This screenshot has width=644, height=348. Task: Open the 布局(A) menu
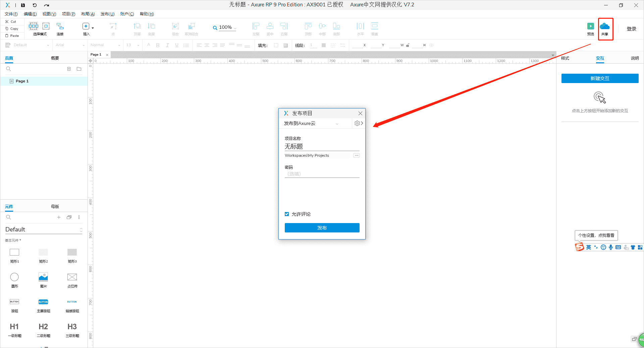point(88,14)
